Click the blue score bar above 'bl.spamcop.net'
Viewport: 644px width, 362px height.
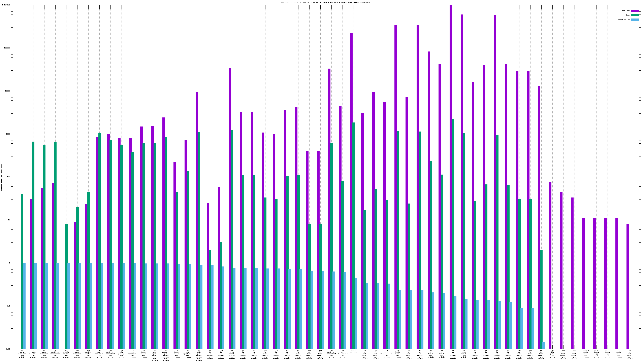pos(124,306)
